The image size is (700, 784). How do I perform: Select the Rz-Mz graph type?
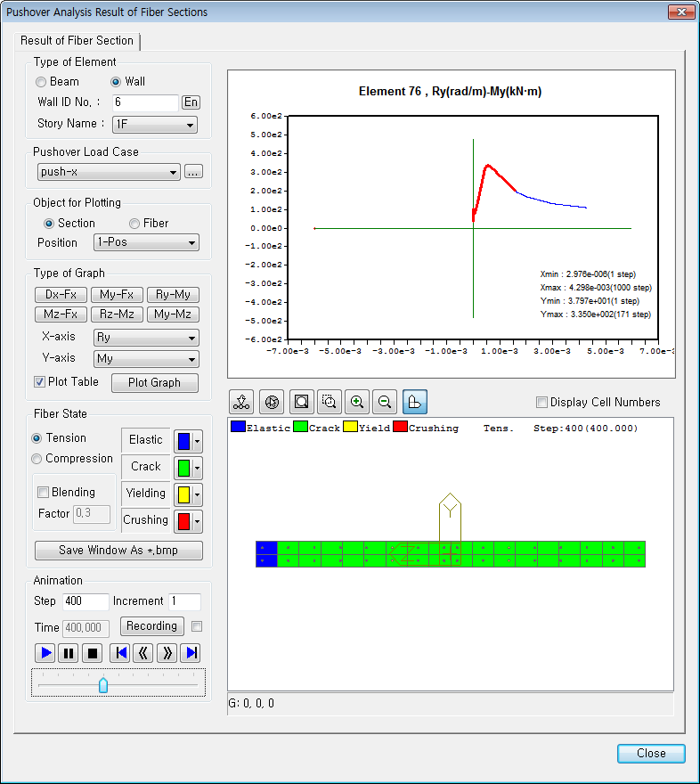pyautogui.click(x=117, y=314)
